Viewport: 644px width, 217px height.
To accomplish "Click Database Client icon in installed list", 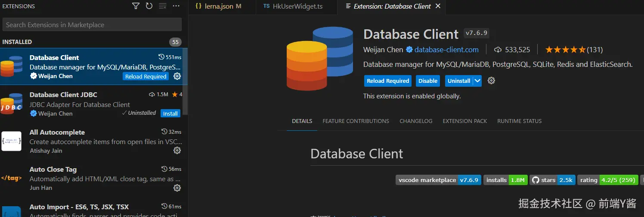I will tap(11, 66).
